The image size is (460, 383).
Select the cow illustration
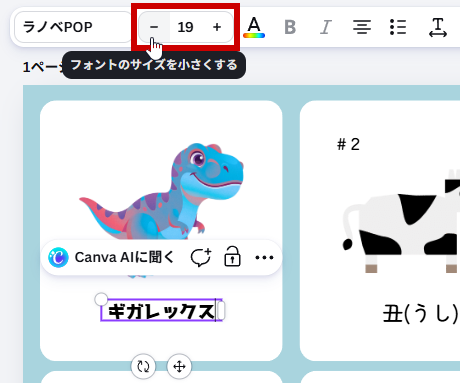coord(401,222)
